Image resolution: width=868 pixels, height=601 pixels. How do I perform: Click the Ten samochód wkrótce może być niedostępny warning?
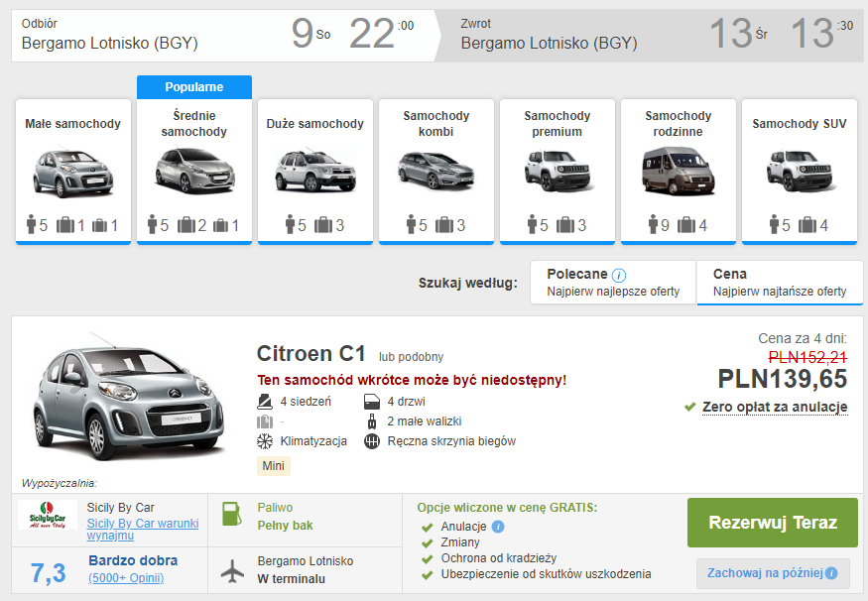412,380
